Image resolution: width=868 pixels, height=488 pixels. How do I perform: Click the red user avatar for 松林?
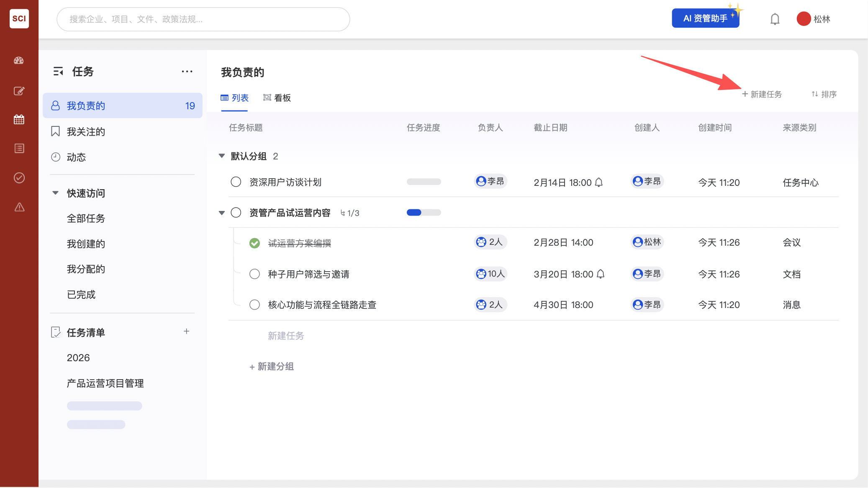tap(804, 19)
